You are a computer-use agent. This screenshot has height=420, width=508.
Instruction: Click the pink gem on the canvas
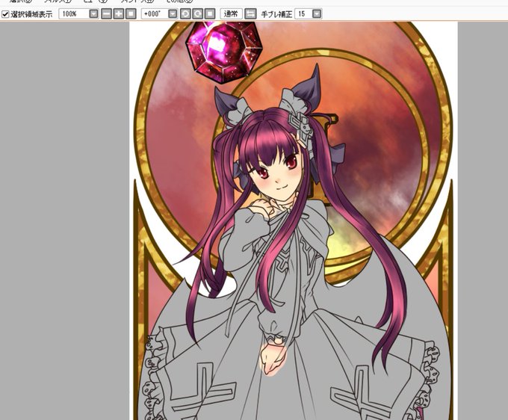tap(224, 51)
